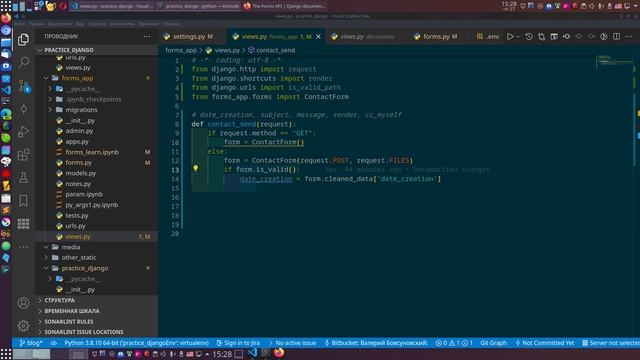The height and width of the screenshot is (360, 640).
Task: Open forms_learn.ipynb in the file tree
Action: (96, 152)
